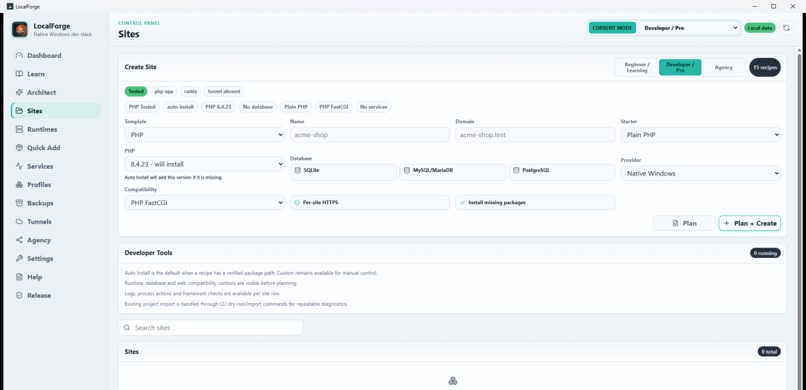Click the Learn book icon
Screen dimensions: 806x390
pos(20,74)
